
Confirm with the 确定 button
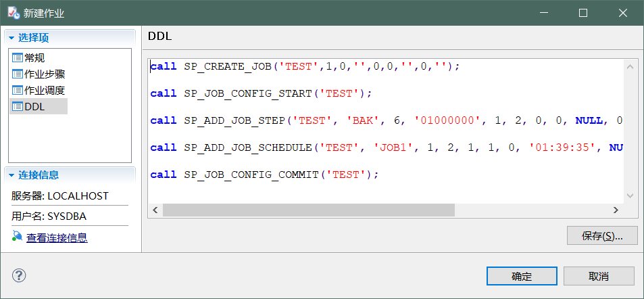click(522, 276)
